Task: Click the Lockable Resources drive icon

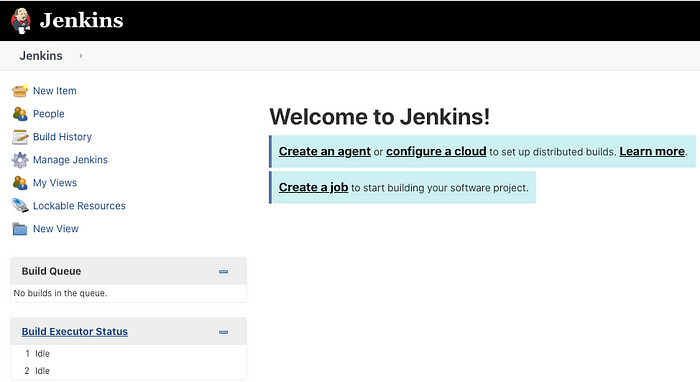Action: coord(20,206)
